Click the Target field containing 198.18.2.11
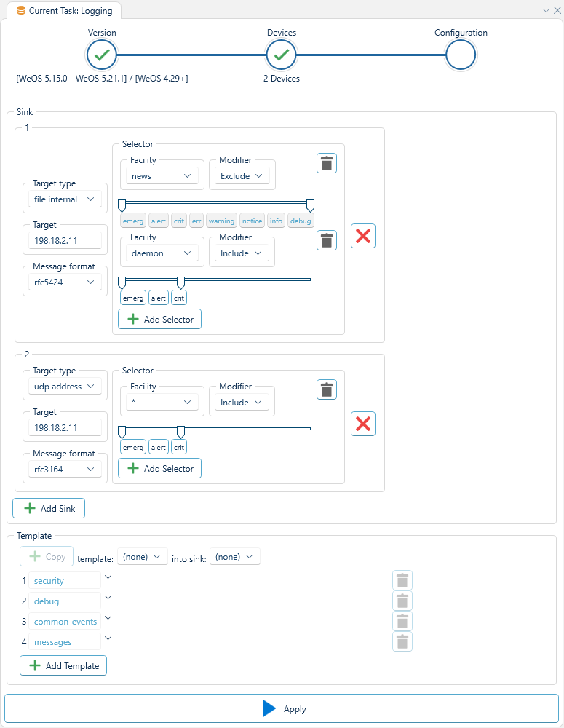 65,240
